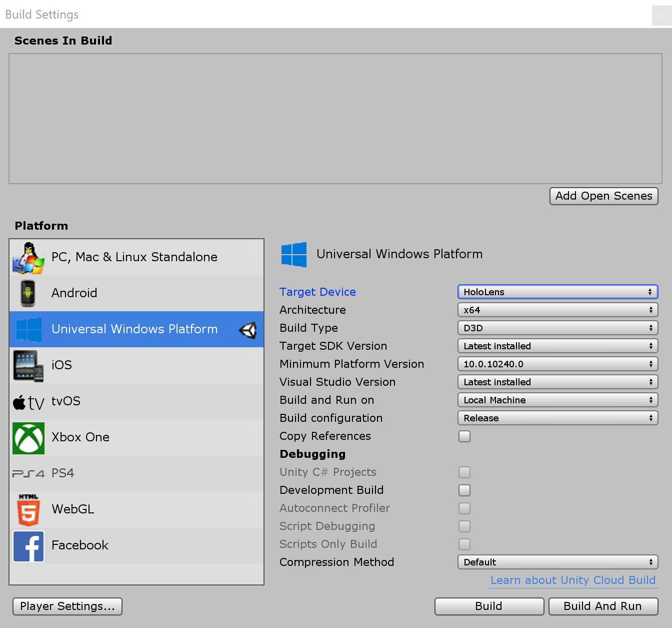Open the Architecture dropdown showing x64
This screenshot has width=672, height=628.
pyautogui.click(x=558, y=310)
